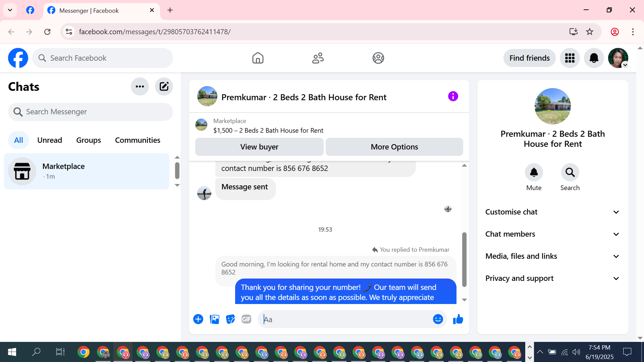Viewport: 644px width, 362px height.
Task: Open the Friends icon in top navigation
Action: pyautogui.click(x=318, y=58)
